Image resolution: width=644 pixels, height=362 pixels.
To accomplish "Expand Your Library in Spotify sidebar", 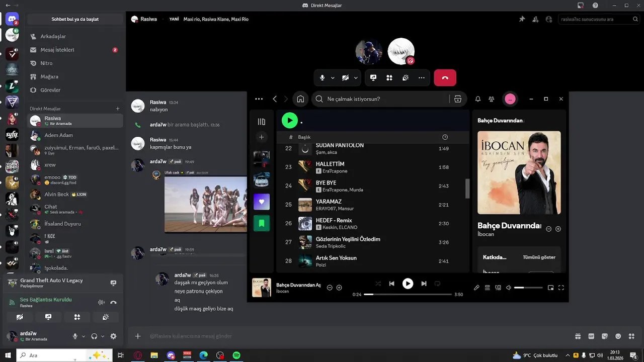I will pos(262,122).
